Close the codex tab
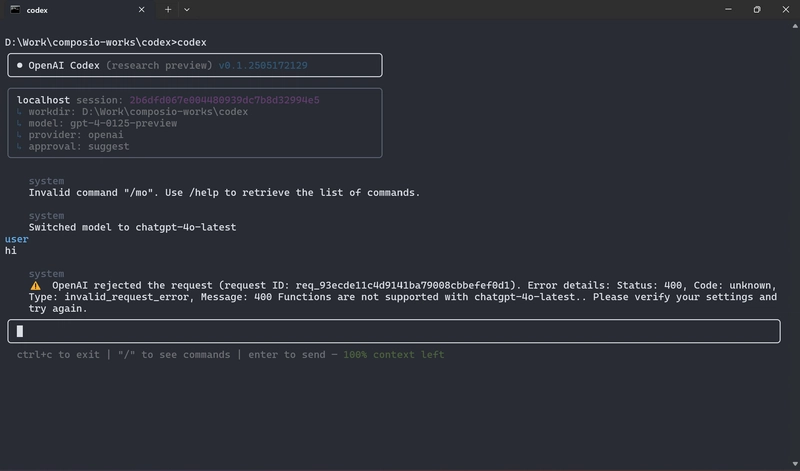Image resolution: width=800 pixels, height=471 pixels. click(141, 10)
